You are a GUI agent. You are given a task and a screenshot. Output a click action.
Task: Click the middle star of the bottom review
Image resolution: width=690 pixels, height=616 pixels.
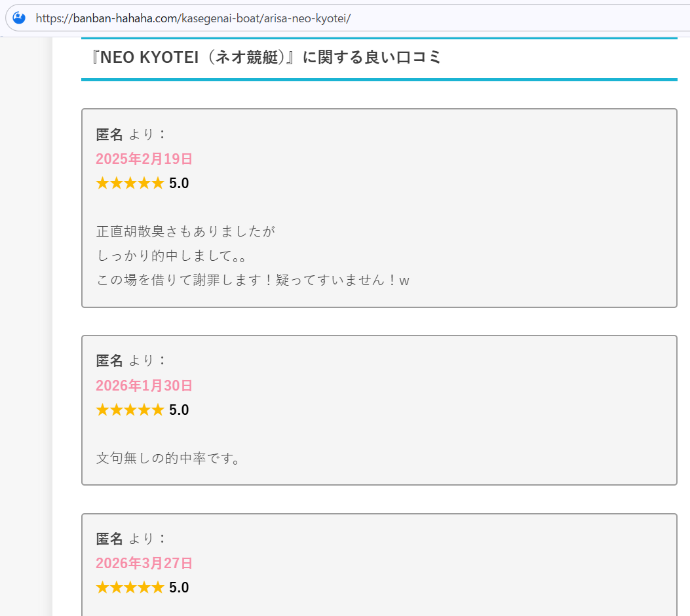pyautogui.click(x=130, y=587)
